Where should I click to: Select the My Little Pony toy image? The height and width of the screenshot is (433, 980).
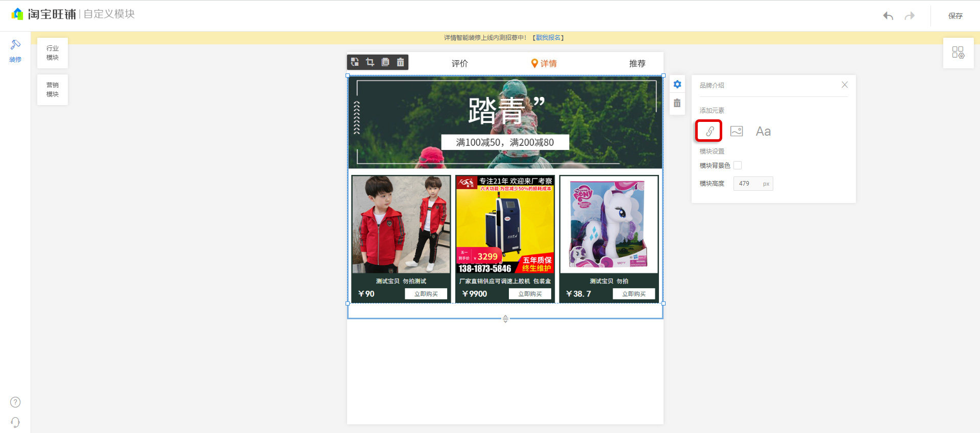point(609,224)
